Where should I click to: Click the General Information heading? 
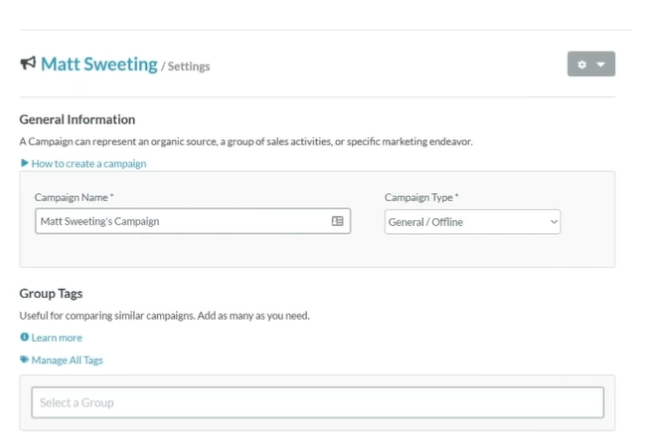pos(77,119)
